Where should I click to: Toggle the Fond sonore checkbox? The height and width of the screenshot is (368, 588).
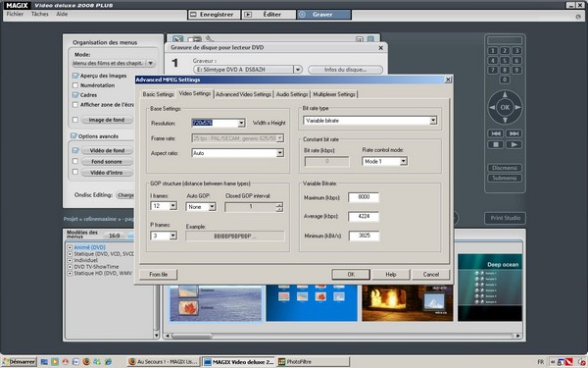click(75, 161)
